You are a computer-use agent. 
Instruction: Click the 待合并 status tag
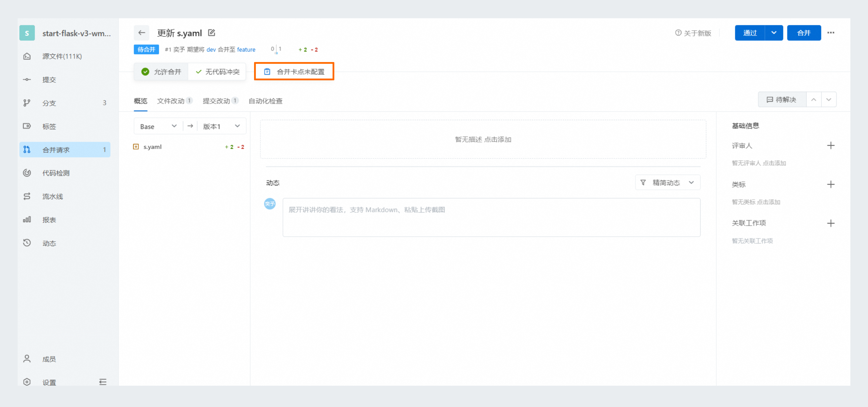tap(146, 50)
